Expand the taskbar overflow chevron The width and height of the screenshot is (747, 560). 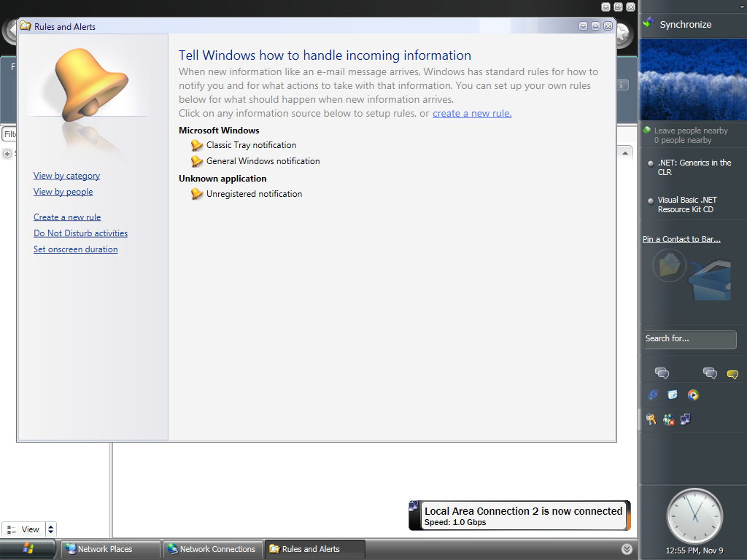click(x=627, y=549)
